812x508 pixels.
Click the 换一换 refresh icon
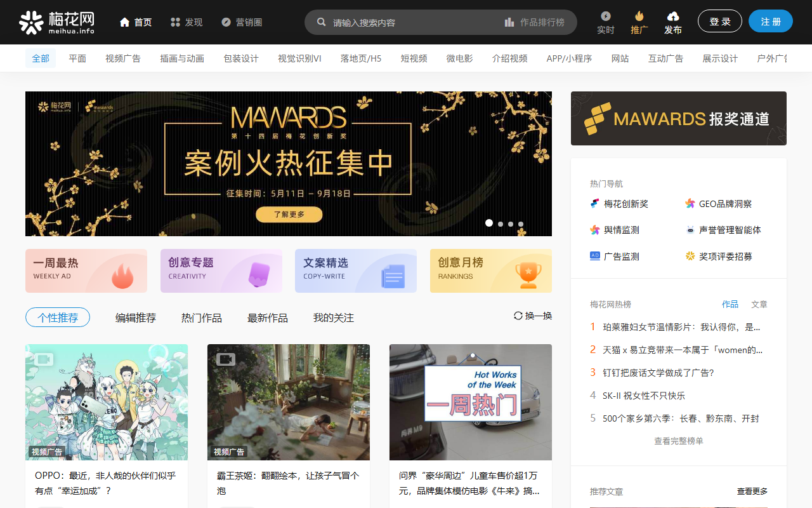[x=518, y=316]
